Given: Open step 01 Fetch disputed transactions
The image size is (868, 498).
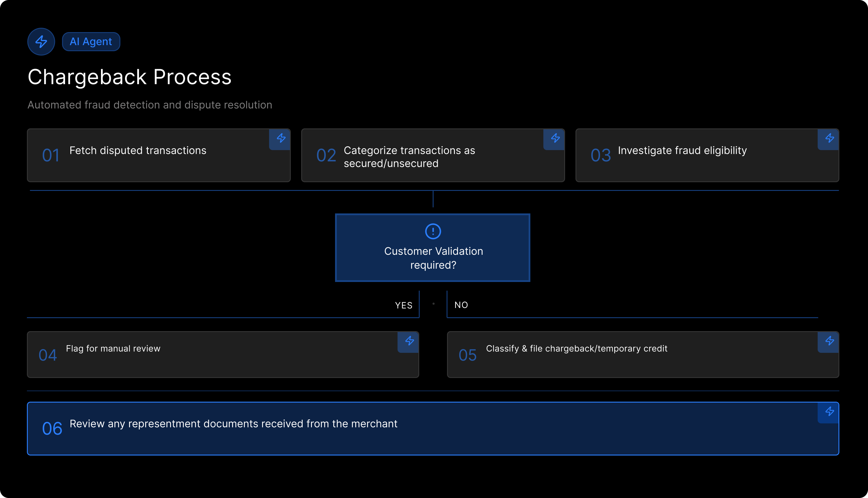Looking at the screenshot, I should (x=137, y=150).
